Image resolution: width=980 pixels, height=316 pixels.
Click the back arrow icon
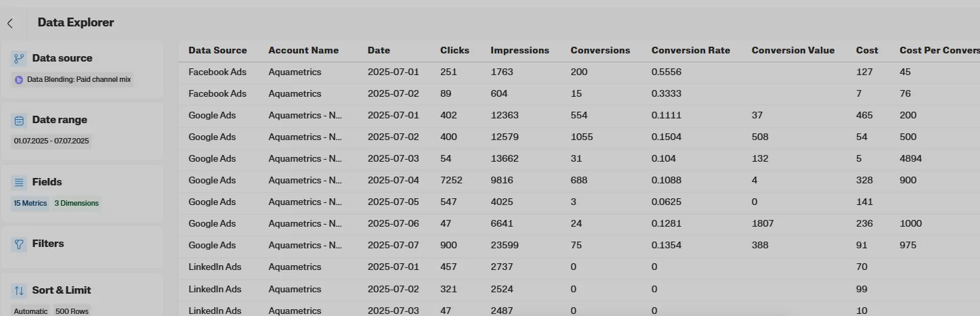10,23
